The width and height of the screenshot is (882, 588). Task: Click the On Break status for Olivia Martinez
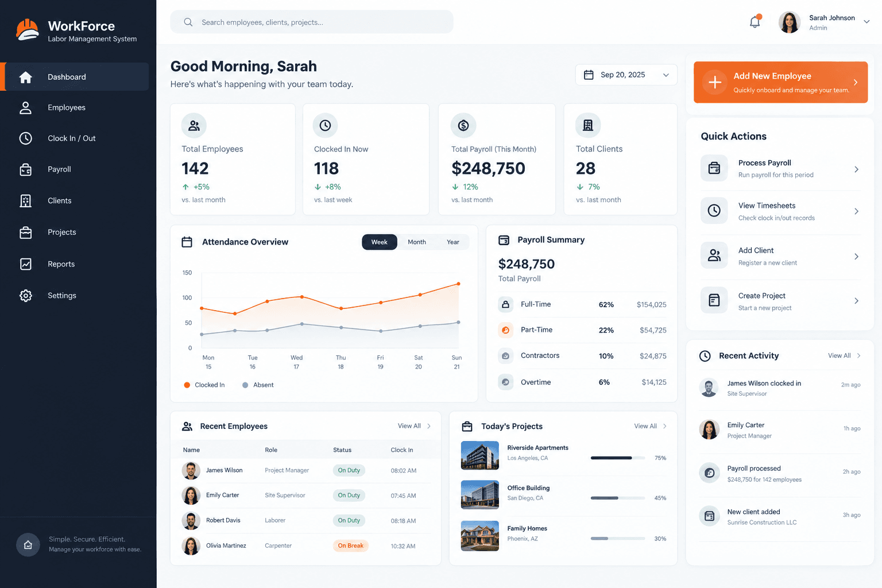pos(350,546)
